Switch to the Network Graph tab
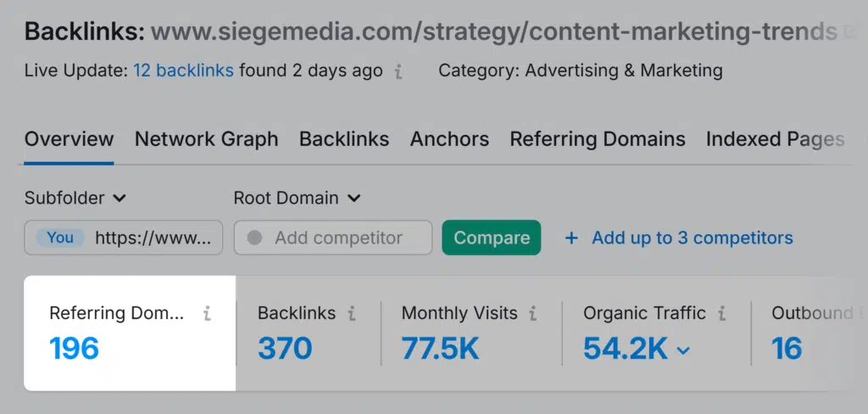The width and height of the screenshot is (868, 414). click(206, 139)
